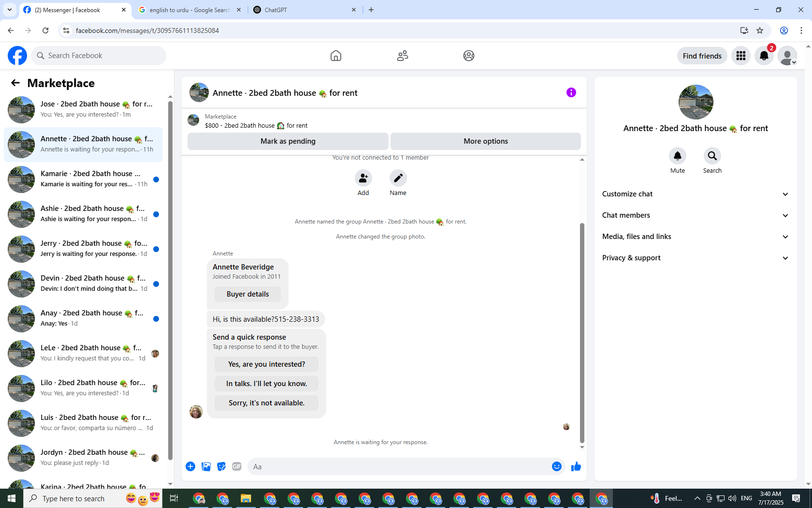This screenshot has width=812, height=508.
Task: Open Lilo's 2bed 2bath house chat
Action: (83, 388)
